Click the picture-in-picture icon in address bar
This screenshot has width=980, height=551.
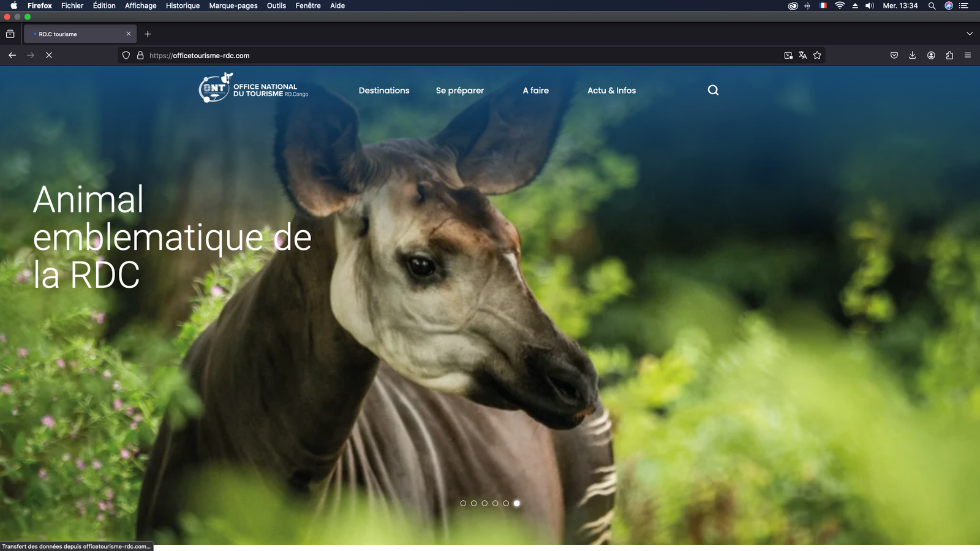tap(788, 55)
